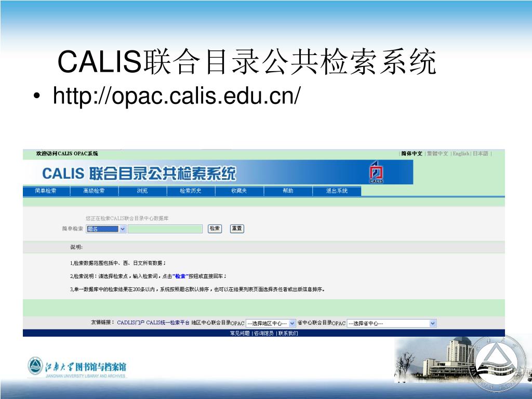Expand the 选择地区中心 dropdown

pos(270,323)
